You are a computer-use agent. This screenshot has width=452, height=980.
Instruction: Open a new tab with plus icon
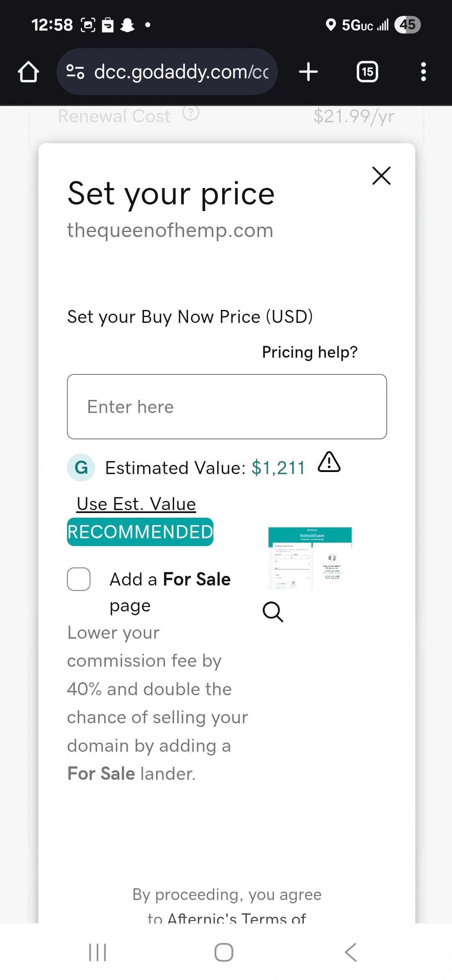click(308, 72)
